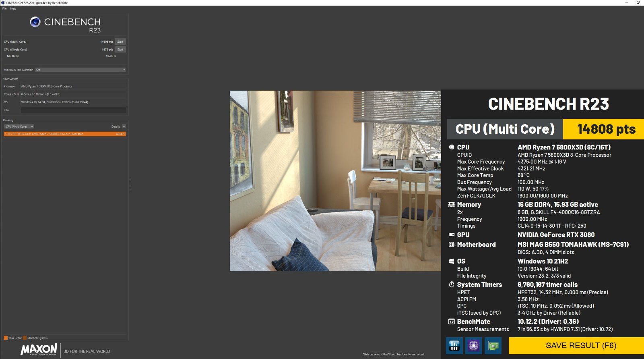Select the orange 8C/16T ranking row

click(x=65, y=134)
